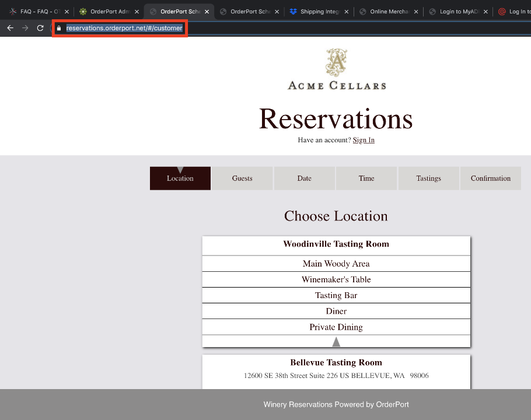Image resolution: width=531 pixels, height=420 pixels.
Task: Switch to the Log In browser tab
Action: coord(514,12)
